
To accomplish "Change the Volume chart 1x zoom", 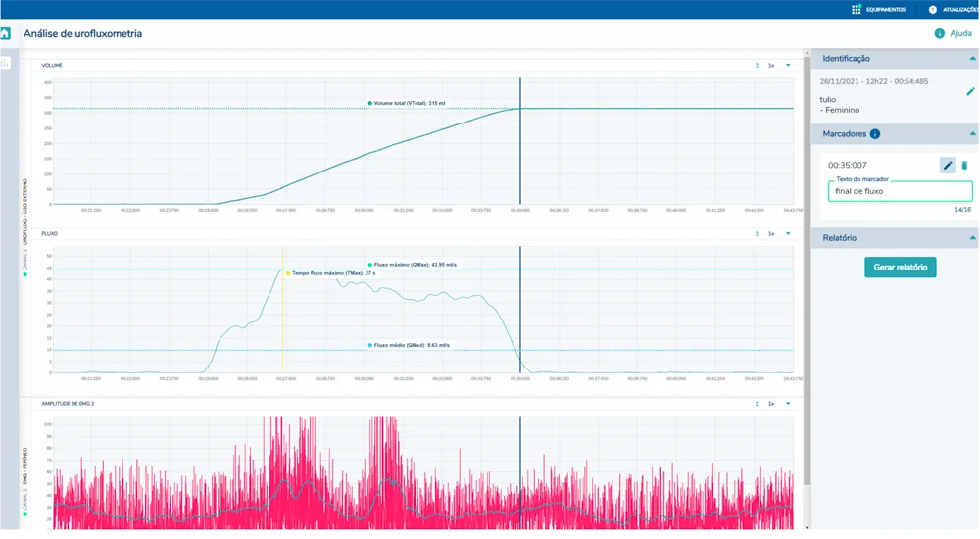I will (x=771, y=65).
